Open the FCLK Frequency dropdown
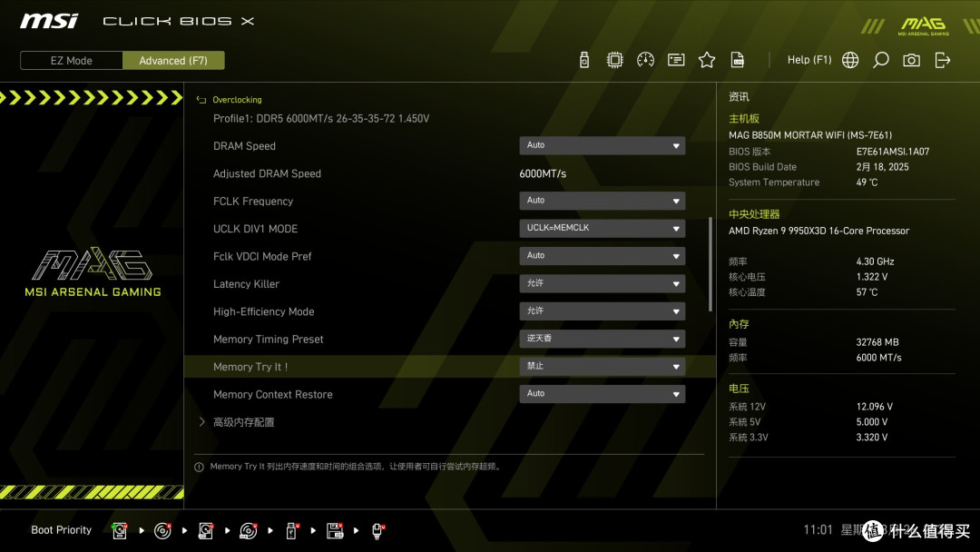Screen dimensions: 980x552 click(x=602, y=201)
